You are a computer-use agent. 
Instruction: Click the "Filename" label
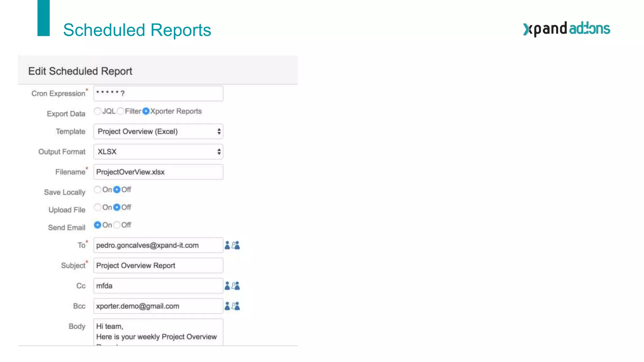click(70, 172)
